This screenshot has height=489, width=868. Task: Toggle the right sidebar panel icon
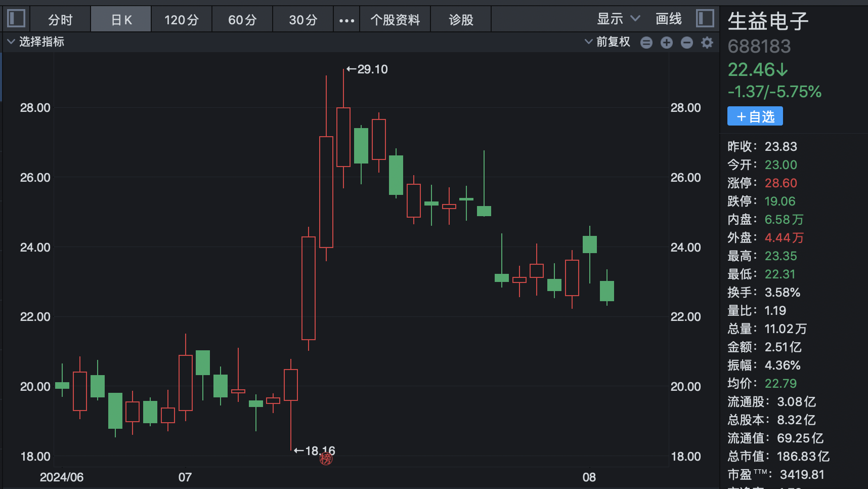(x=705, y=19)
